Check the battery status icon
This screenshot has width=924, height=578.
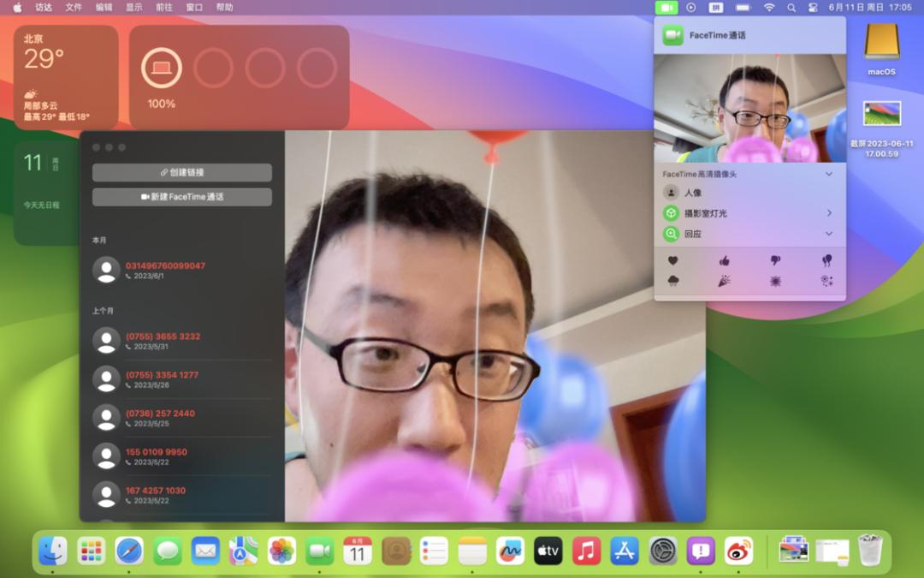coord(743,8)
